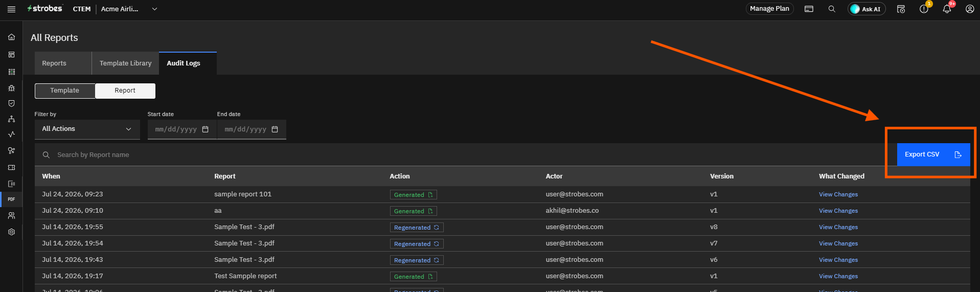Select 'Test Sampple report' name cell
980x292 pixels.
[x=245, y=276]
